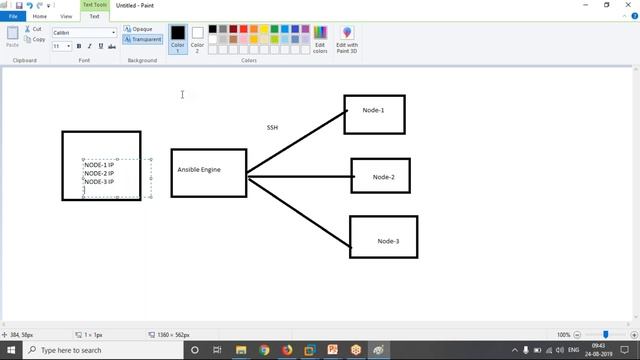Select the Color 1 button
The height and width of the screenshot is (360, 640).
pyautogui.click(x=178, y=39)
